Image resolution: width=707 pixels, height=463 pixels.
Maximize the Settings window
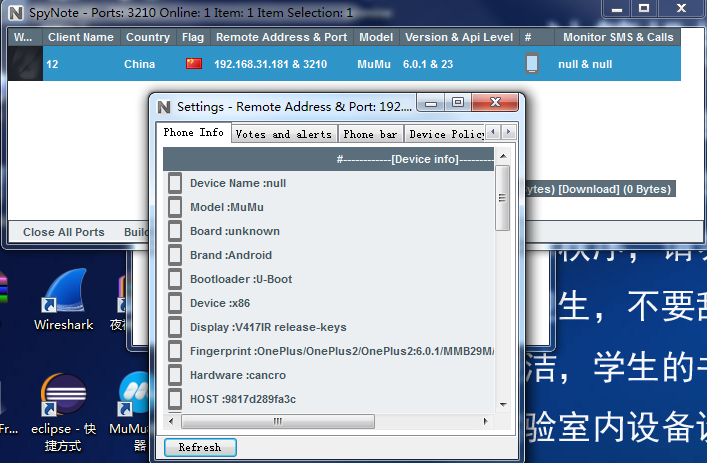(x=458, y=103)
